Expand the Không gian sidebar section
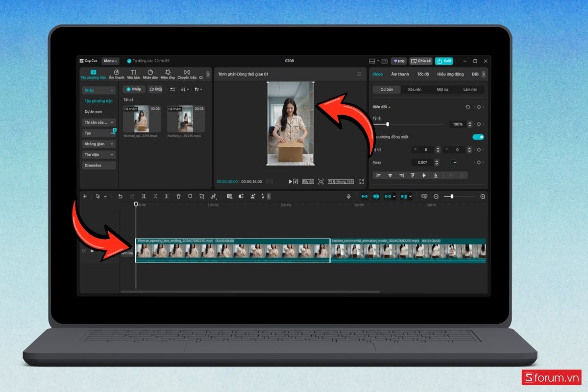This screenshot has width=588, height=392. point(99,144)
